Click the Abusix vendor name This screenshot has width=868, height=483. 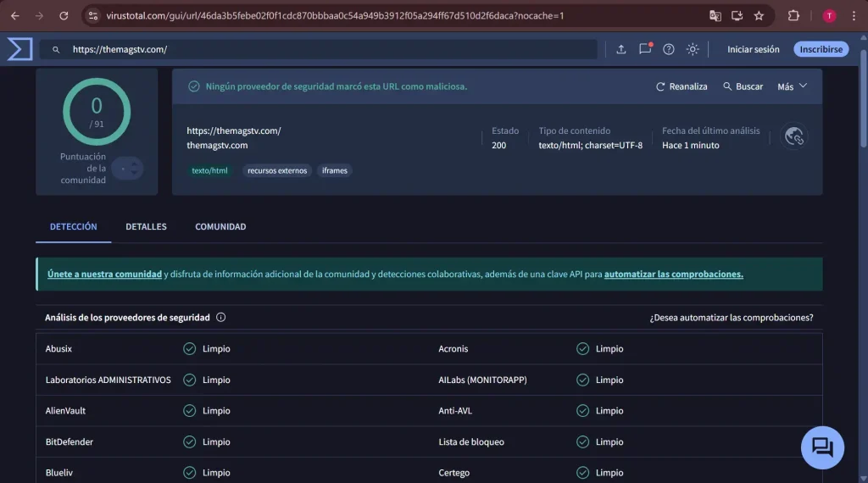[58, 348]
